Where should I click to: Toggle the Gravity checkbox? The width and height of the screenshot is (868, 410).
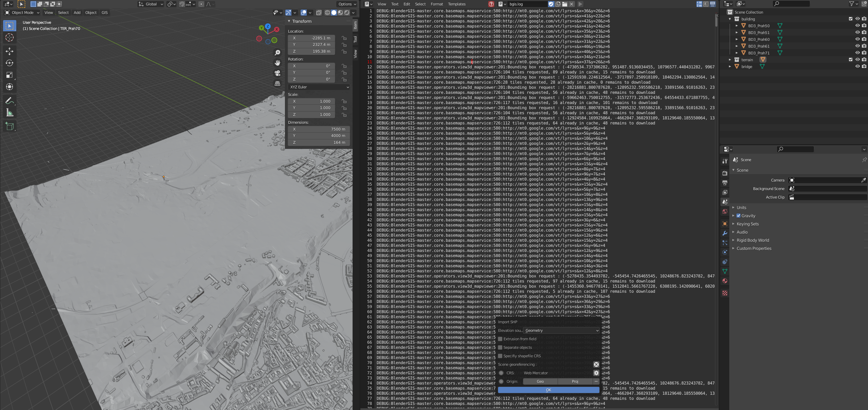click(738, 216)
